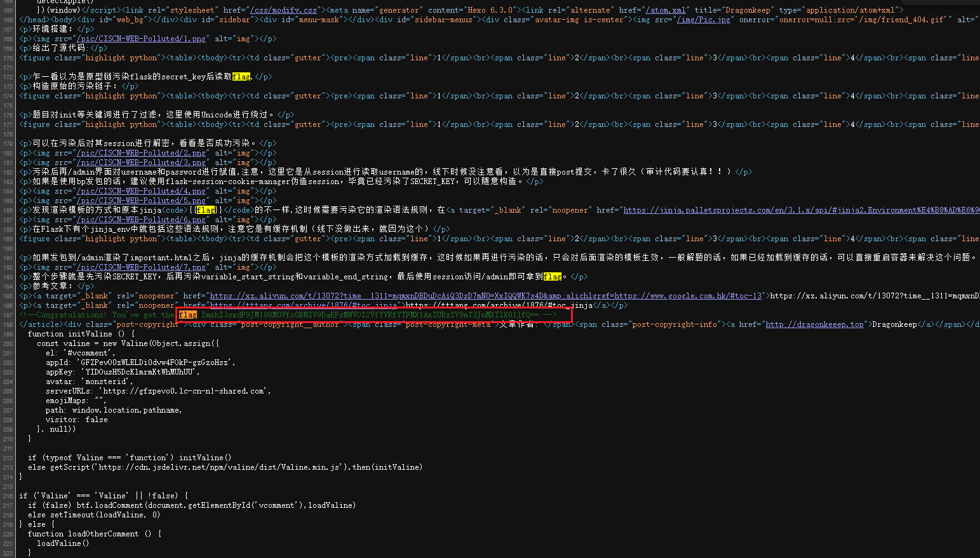
Task: Open the CISCN-WEB-Polluted/1.png image link
Action: click(x=141, y=39)
